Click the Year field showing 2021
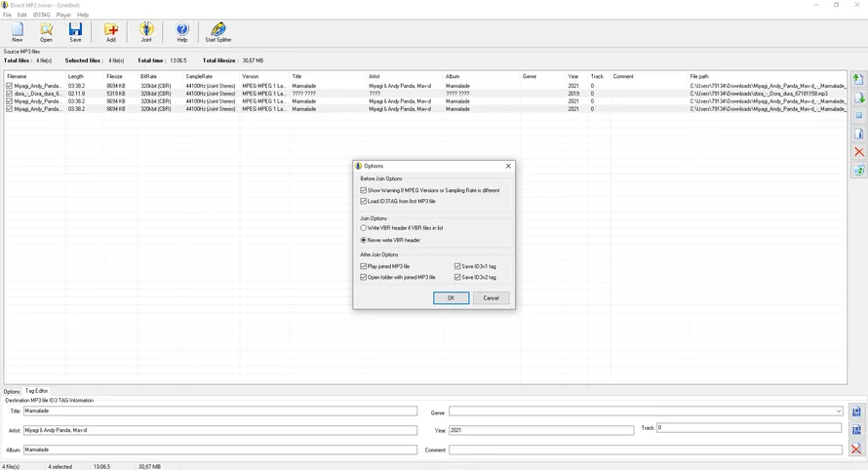868x470 pixels. click(541, 430)
